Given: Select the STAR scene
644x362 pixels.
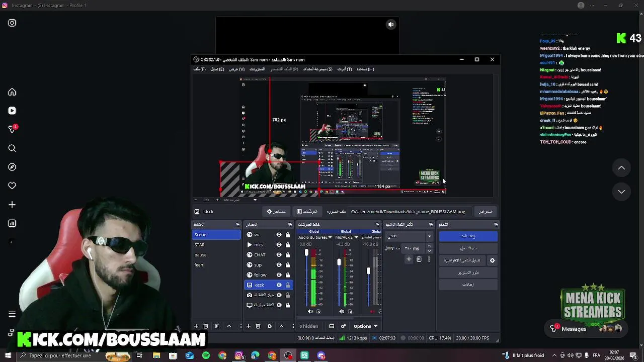Looking at the screenshot, I should (x=216, y=245).
